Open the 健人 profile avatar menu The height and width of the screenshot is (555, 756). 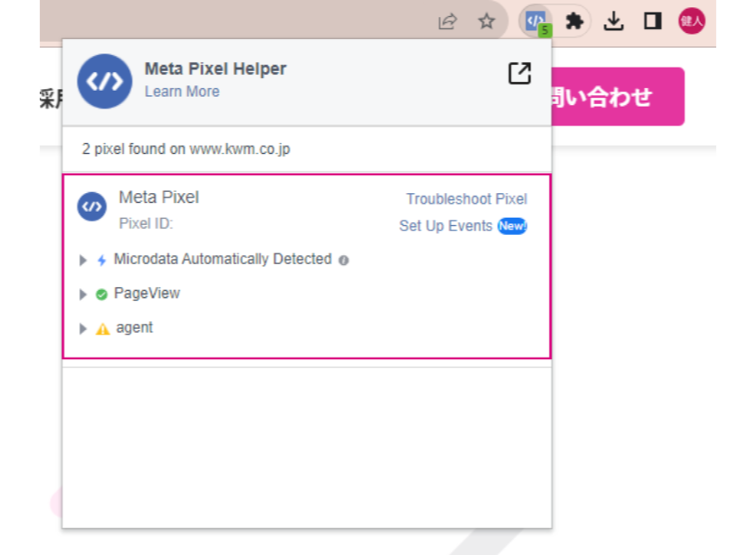click(x=691, y=21)
